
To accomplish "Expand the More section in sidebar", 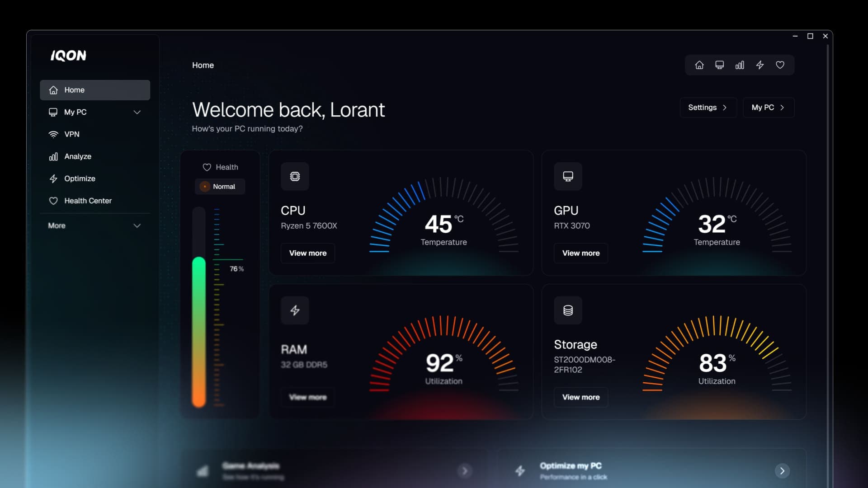I will pos(137,225).
